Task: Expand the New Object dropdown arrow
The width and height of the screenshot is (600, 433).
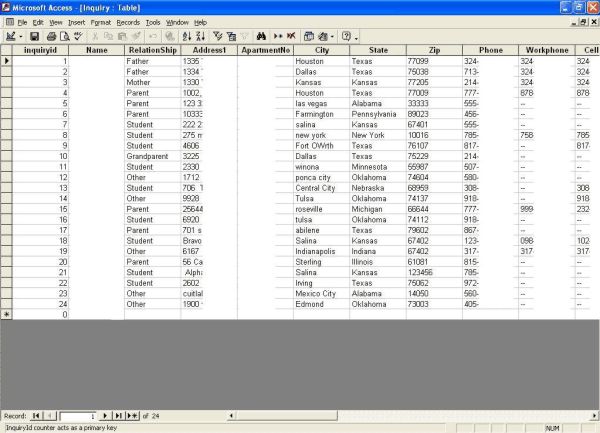Action: point(332,37)
